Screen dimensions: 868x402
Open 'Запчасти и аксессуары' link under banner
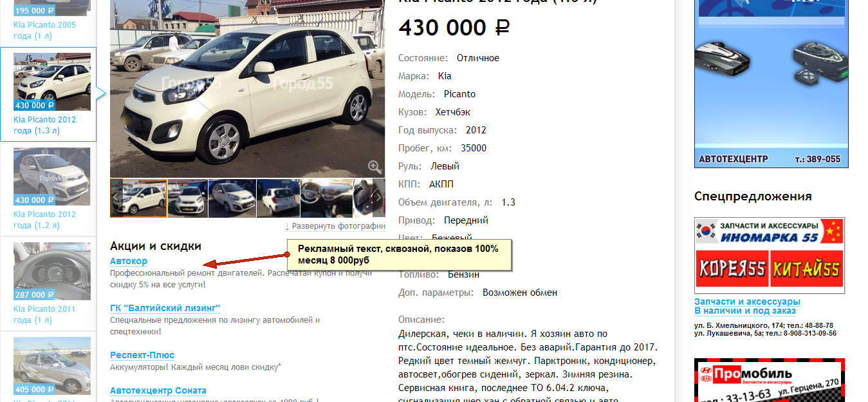pyautogui.click(x=747, y=301)
